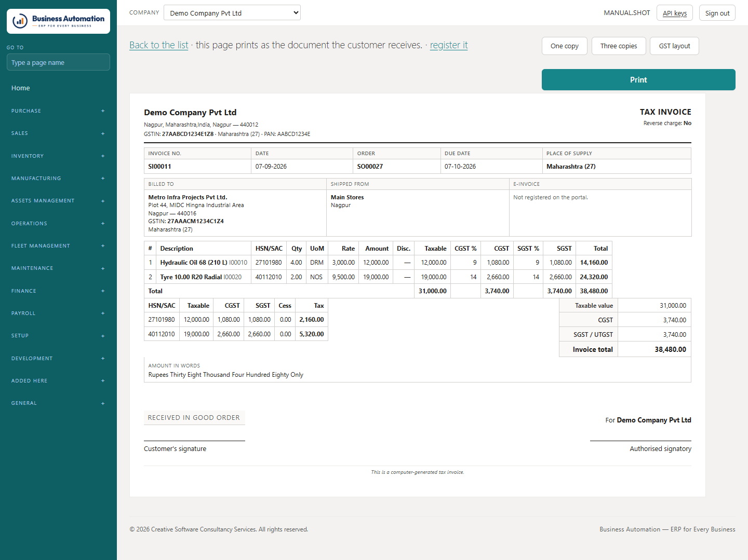Expand the Sales menu plus icon
Screen dimensions: 748x560
pos(103,133)
